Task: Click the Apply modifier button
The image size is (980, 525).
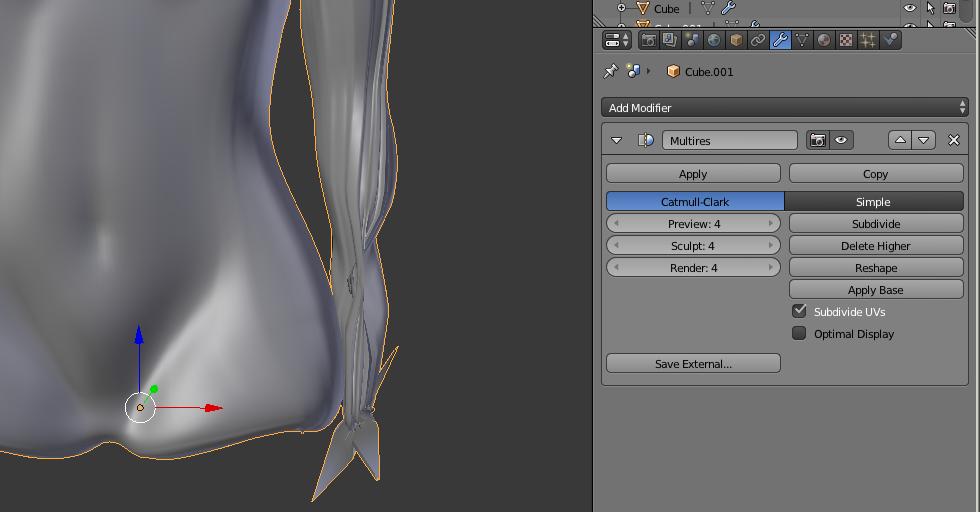Action: coord(693,174)
